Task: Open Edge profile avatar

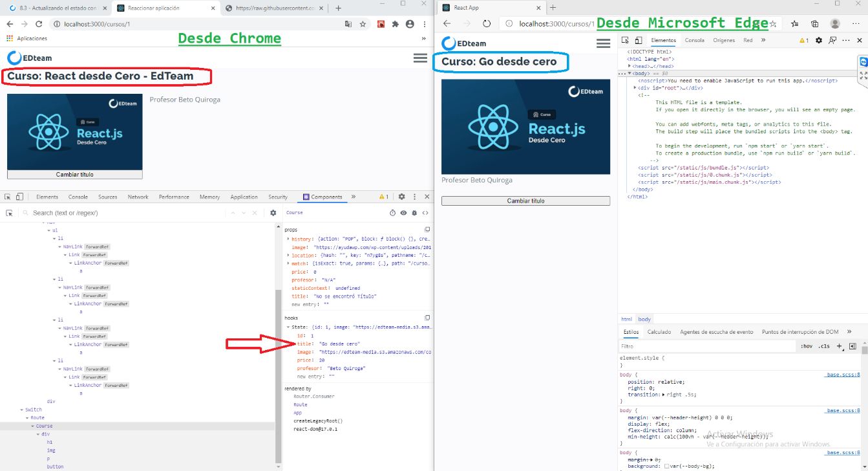Action: click(835, 23)
